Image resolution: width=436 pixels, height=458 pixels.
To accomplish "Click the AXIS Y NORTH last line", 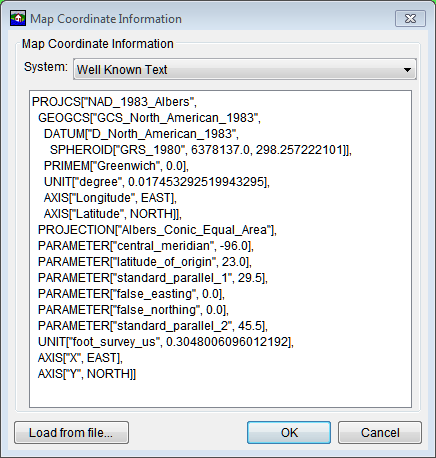I will 87,374.
